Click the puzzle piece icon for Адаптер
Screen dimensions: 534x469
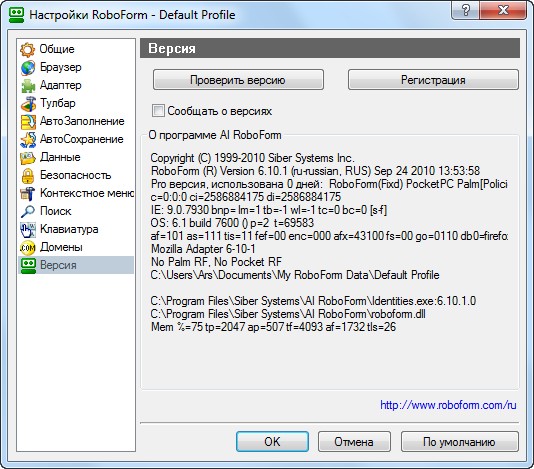27,86
